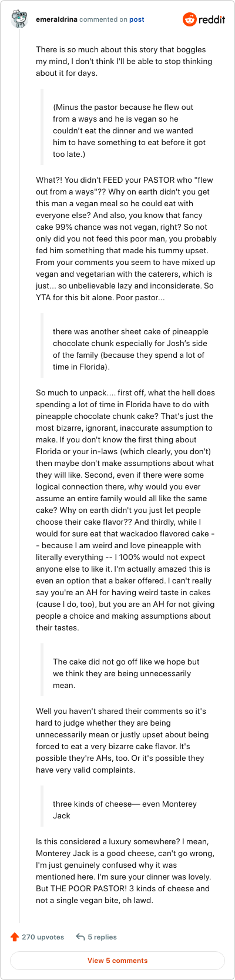
Task: Click paragraph starting "Well you haven't shared"
Action: pos(123,740)
